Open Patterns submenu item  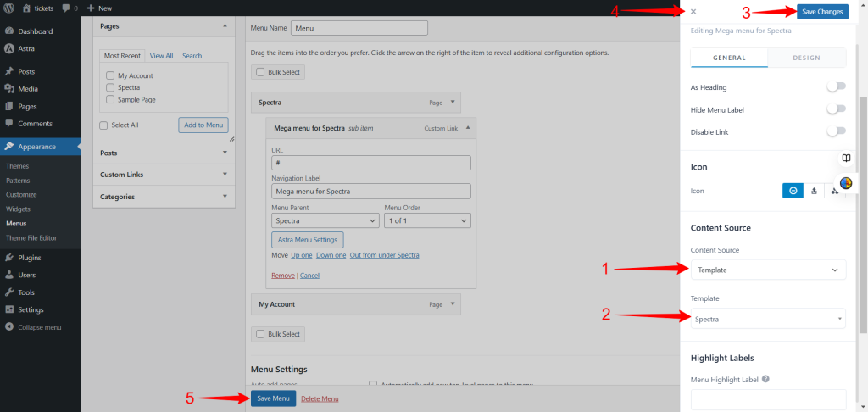click(x=19, y=181)
